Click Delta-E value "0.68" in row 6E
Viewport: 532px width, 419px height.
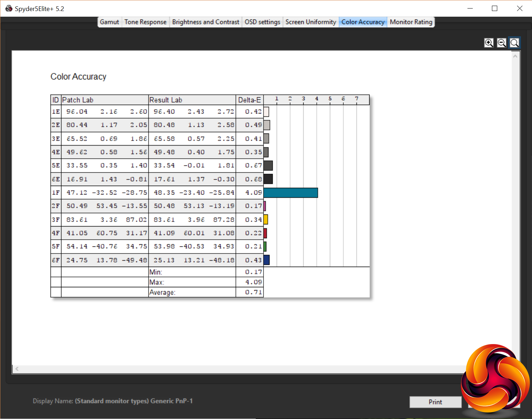coord(254,179)
